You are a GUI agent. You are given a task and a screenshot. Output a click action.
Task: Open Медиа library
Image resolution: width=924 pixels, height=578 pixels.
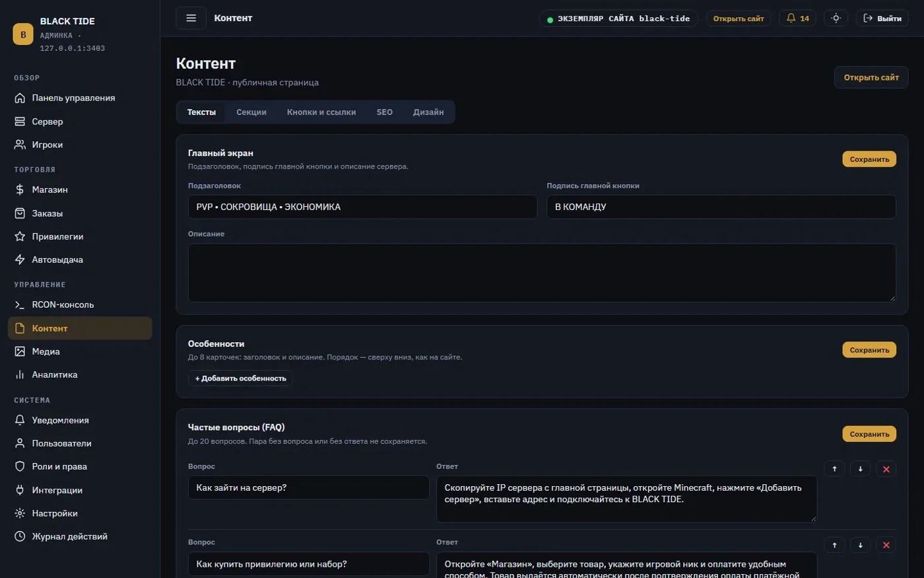click(80, 351)
